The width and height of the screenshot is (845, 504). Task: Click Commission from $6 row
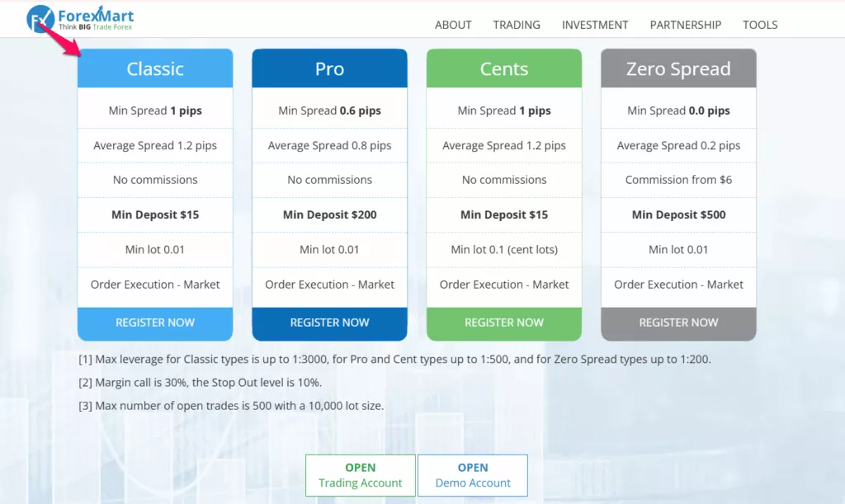tap(679, 180)
